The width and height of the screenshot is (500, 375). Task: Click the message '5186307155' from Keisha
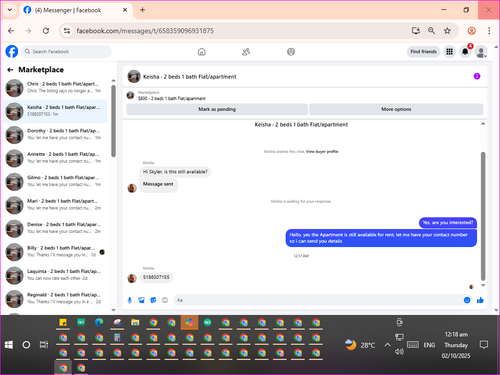(156, 277)
